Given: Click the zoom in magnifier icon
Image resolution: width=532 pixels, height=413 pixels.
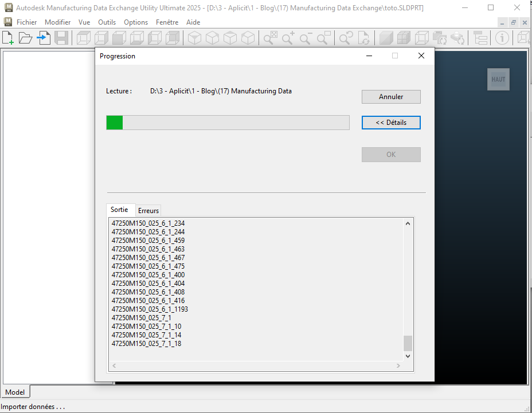Looking at the screenshot, I should (x=288, y=38).
